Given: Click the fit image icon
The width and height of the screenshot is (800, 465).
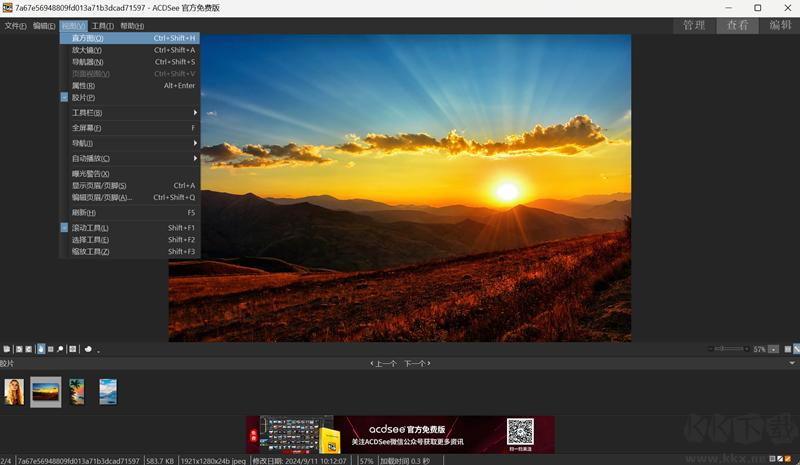Looking at the screenshot, I should pos(796,349).
